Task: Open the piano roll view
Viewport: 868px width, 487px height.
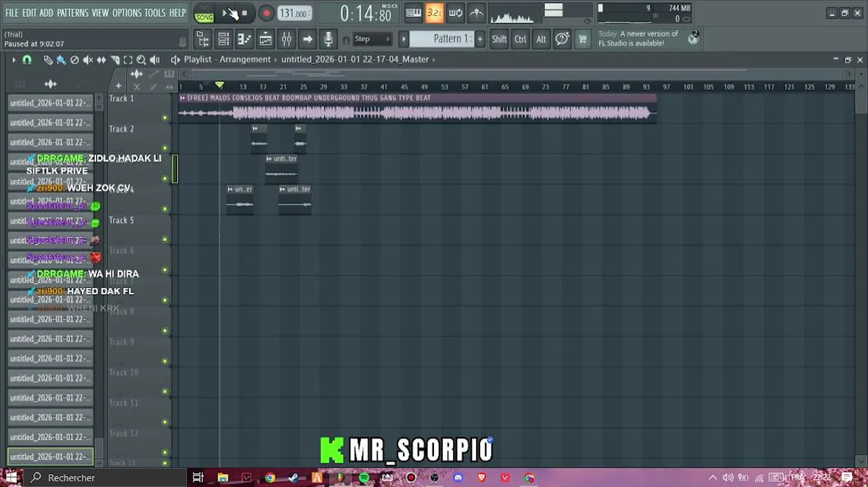Action: (245, 39)
